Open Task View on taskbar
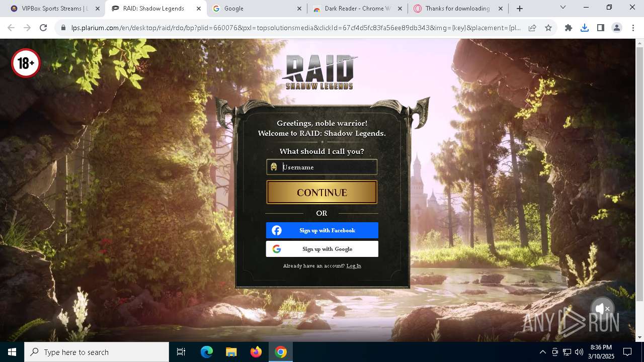The image size is (644, 362). pyautogui.click(x=181, y=352)
